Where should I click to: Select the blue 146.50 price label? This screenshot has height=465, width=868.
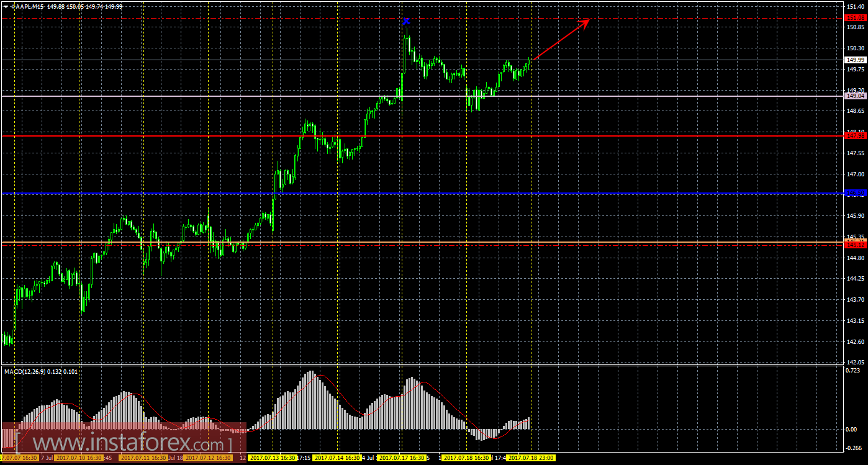856,193
